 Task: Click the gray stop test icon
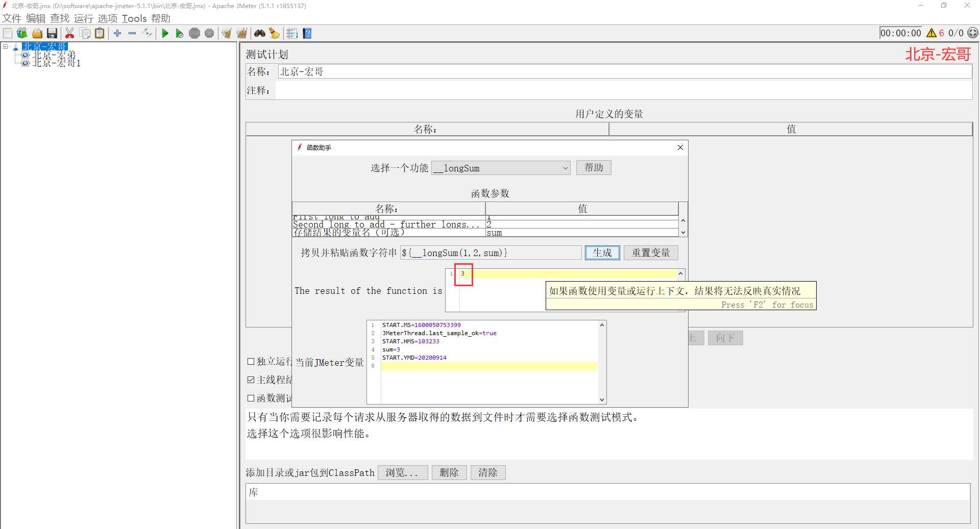click(x=194, y=33)
